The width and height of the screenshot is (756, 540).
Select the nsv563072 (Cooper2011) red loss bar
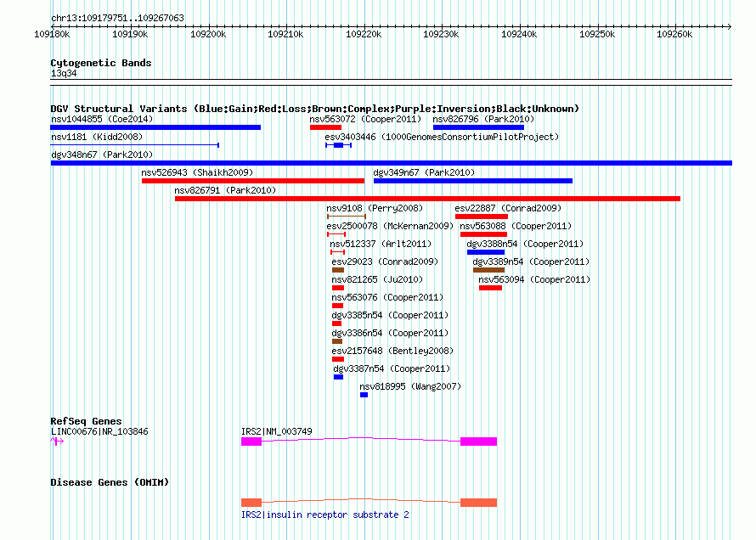(325, 127)
